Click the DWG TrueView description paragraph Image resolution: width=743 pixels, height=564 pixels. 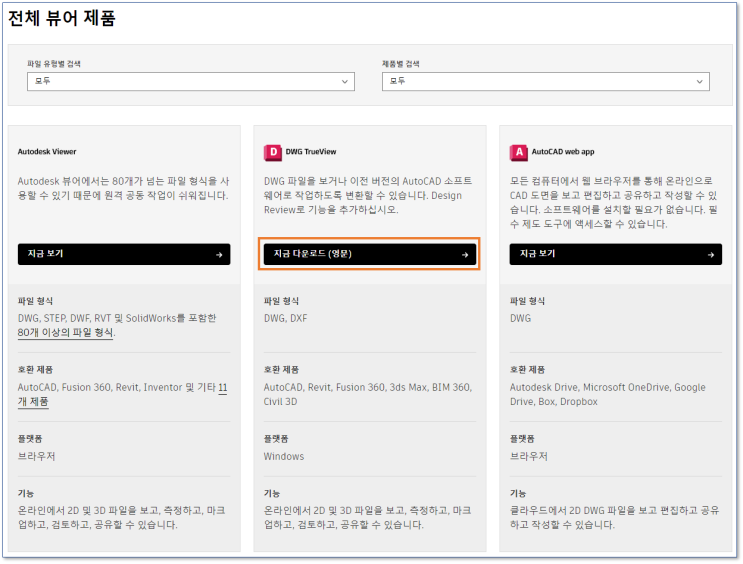tap(368, 195)
